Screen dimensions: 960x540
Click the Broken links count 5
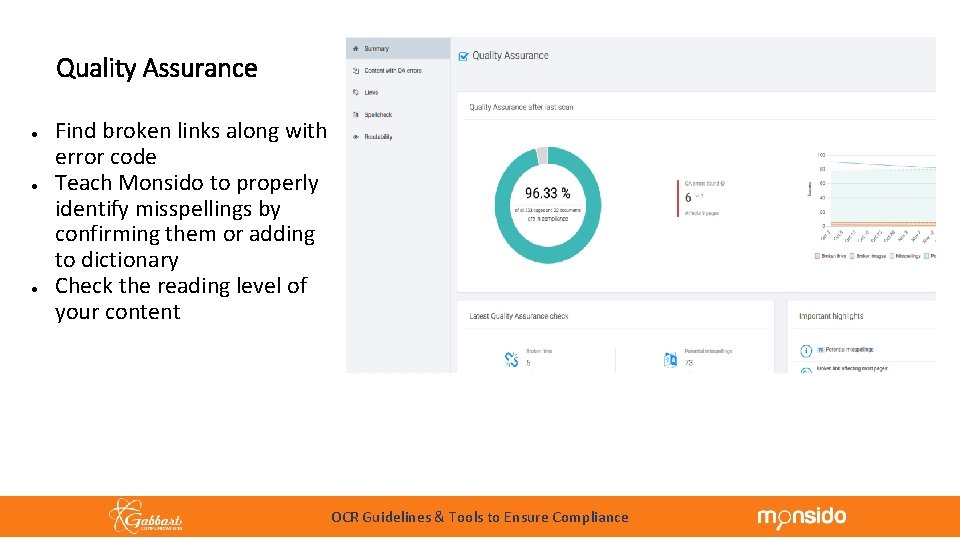(x=528, y=363)
